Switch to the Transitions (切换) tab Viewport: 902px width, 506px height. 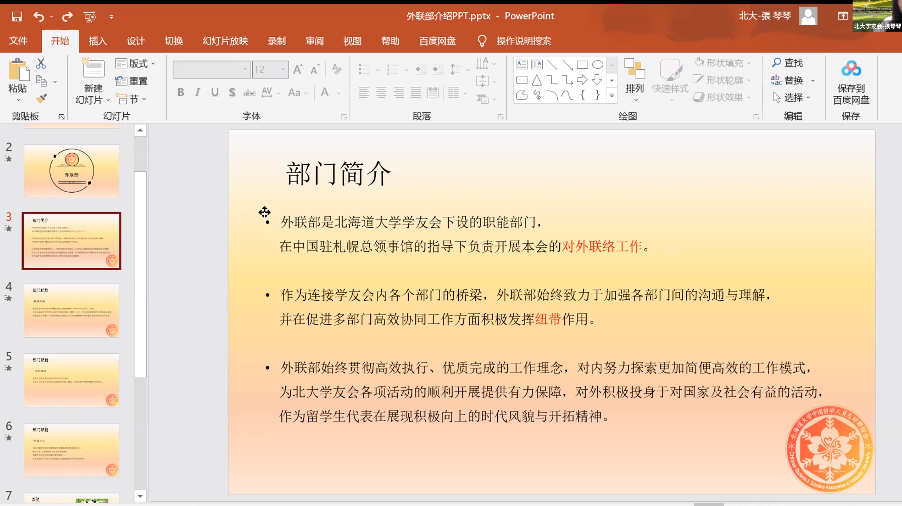[174, 41]
